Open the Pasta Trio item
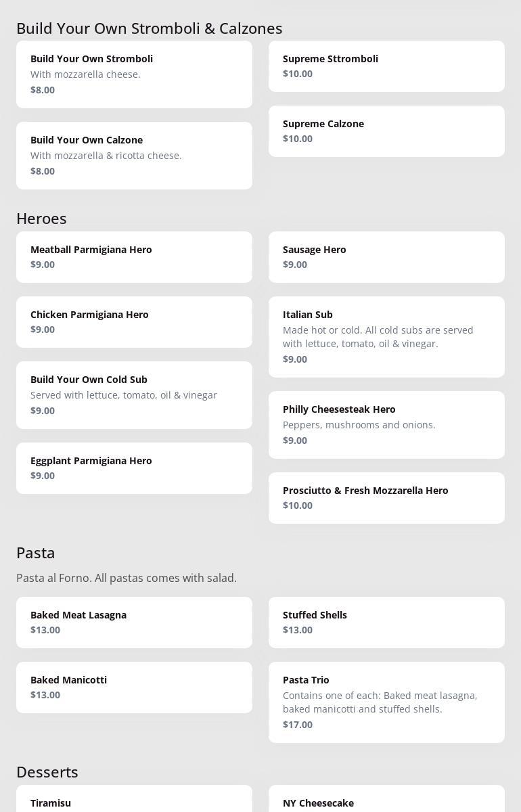521x812 pixels. point(386,702)
